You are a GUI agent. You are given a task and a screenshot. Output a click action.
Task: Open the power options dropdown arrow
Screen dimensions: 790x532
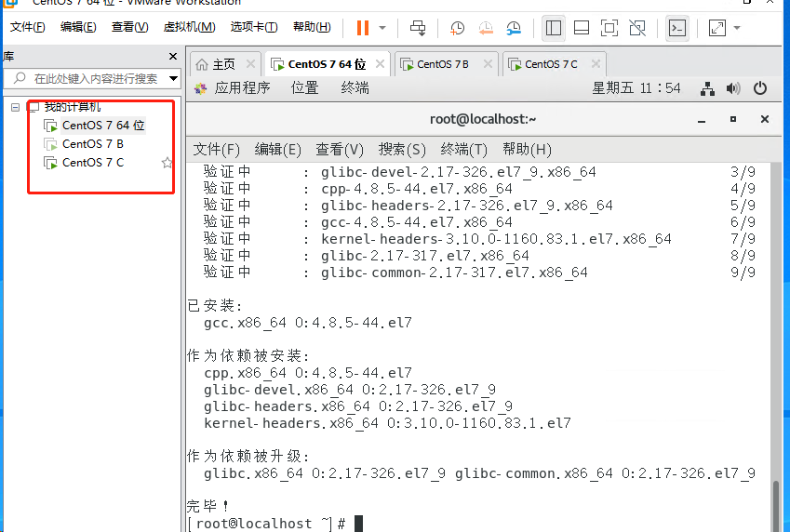(x=382, y=28)
